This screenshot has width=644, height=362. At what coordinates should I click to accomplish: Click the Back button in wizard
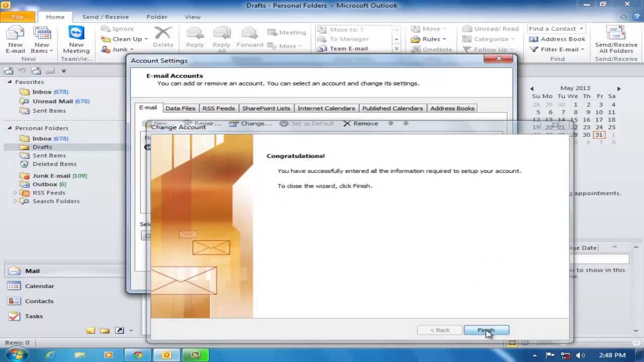click(440, 330)
